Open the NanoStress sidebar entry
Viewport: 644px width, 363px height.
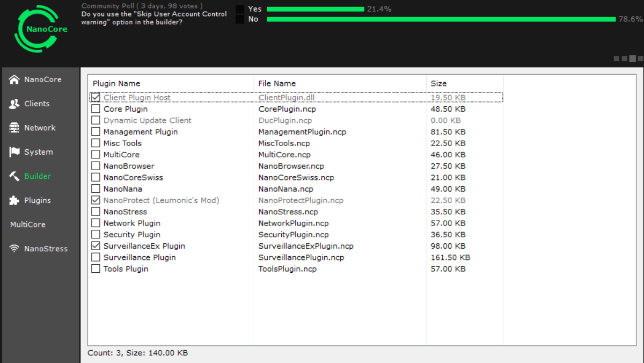[40, 249]
